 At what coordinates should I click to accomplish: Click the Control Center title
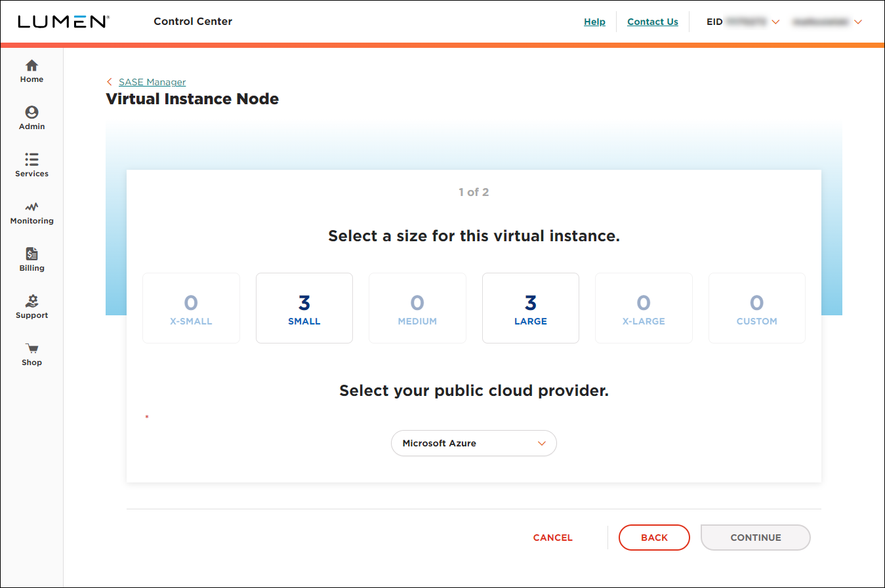click(x=193, y=22)
